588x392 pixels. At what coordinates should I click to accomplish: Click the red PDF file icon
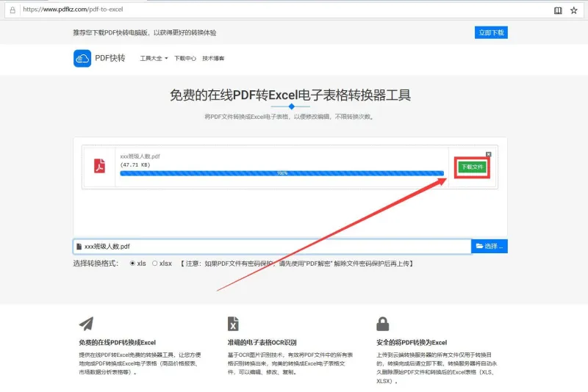click(x=99, y=166)
